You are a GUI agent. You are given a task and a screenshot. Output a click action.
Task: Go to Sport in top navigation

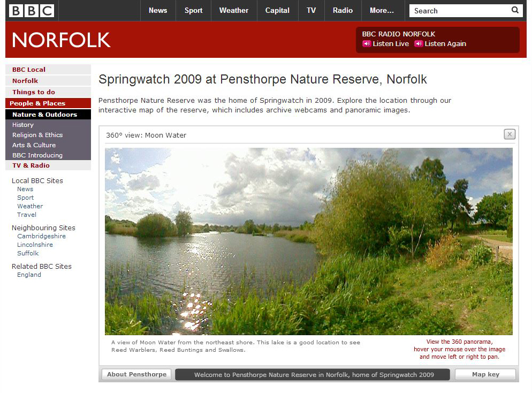coord(193,11)
